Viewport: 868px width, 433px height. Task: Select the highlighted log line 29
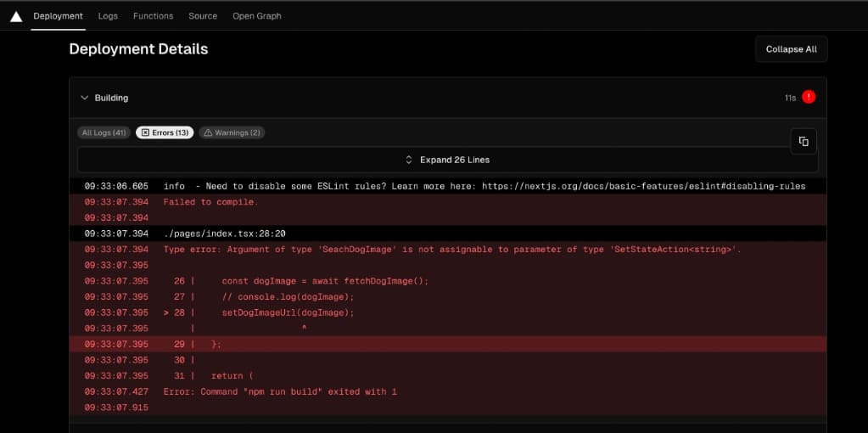(x=448, y=345)
